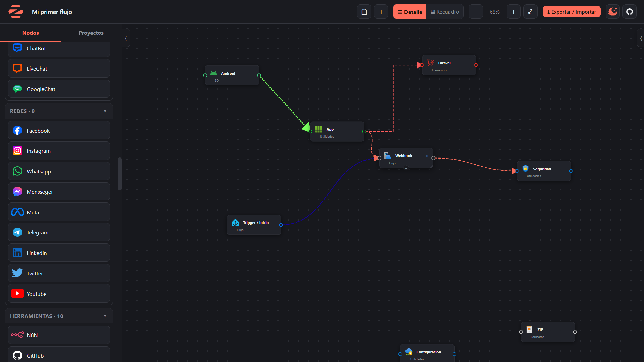Click Webhook node output port

click(x=433, y=158)
